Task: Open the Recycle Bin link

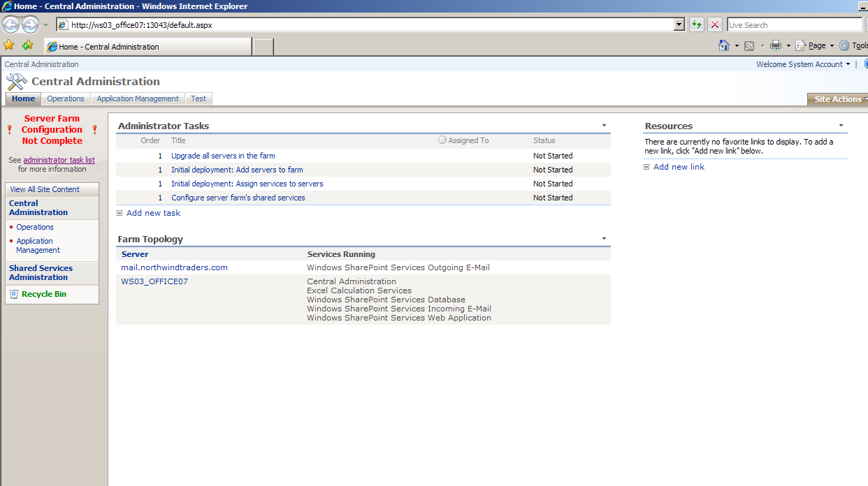Action: tap(44, 294)
